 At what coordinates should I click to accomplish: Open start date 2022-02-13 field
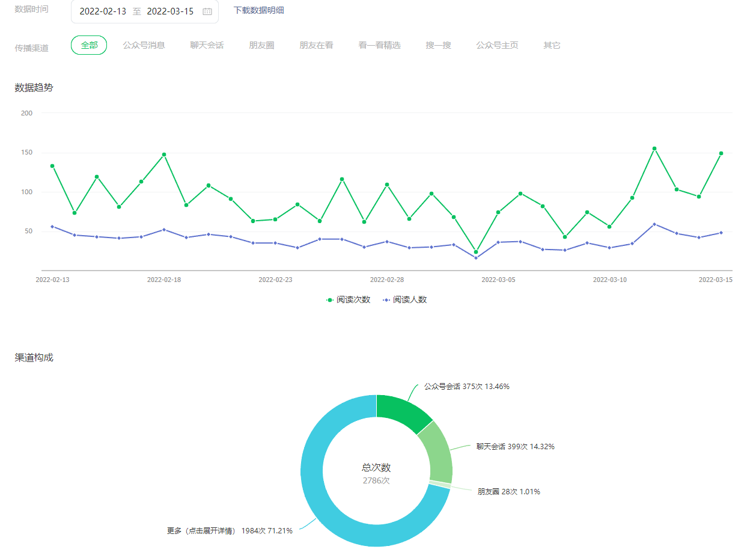pos(103,11)
